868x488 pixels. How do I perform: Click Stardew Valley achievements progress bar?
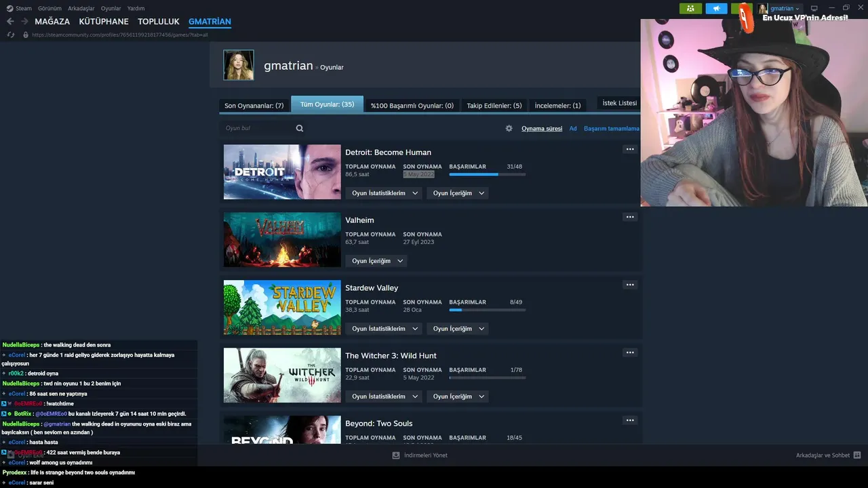[x=488, y=310]
